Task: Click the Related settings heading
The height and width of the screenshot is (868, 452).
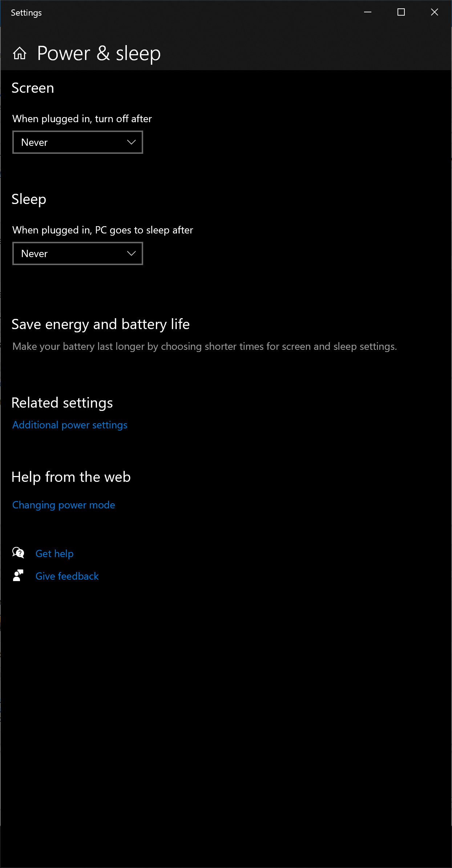Action: (62, 403)
